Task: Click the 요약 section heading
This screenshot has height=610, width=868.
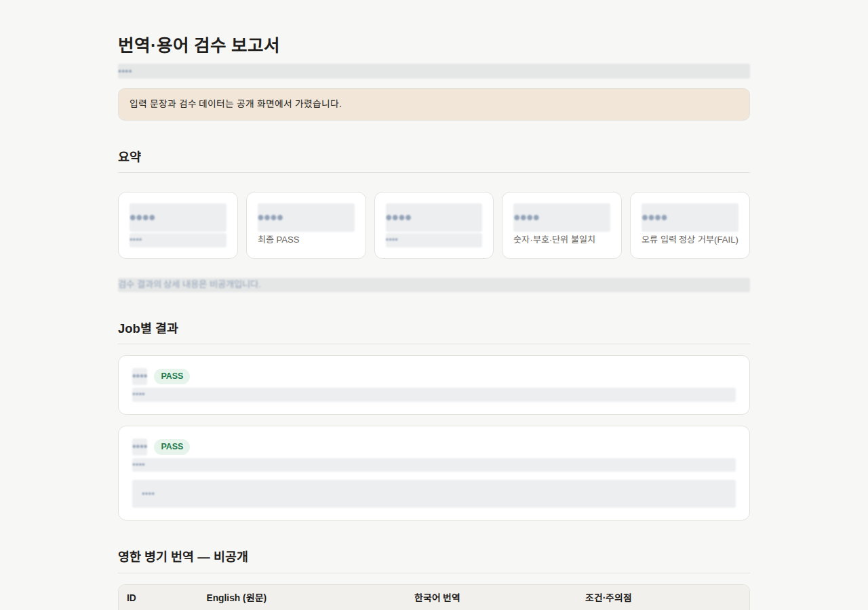Action: [x=130, y=157]
